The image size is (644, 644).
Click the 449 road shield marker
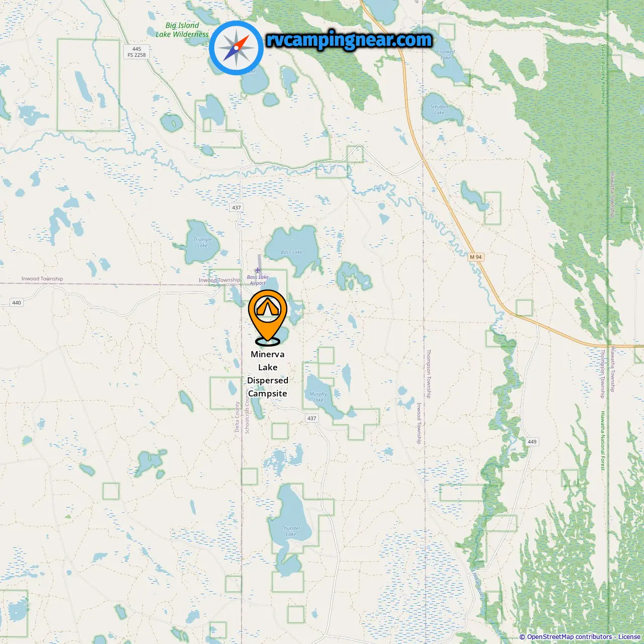coord(532,442)
